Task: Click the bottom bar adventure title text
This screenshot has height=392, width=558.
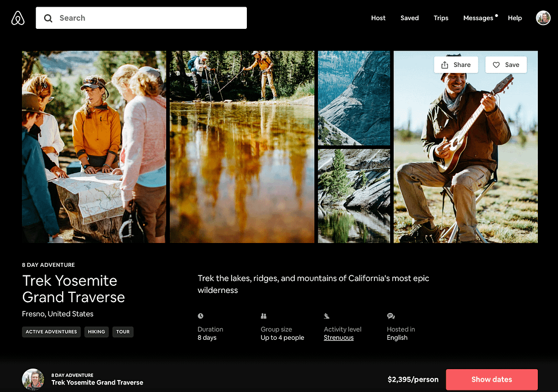Action: [x=97, y=382]
